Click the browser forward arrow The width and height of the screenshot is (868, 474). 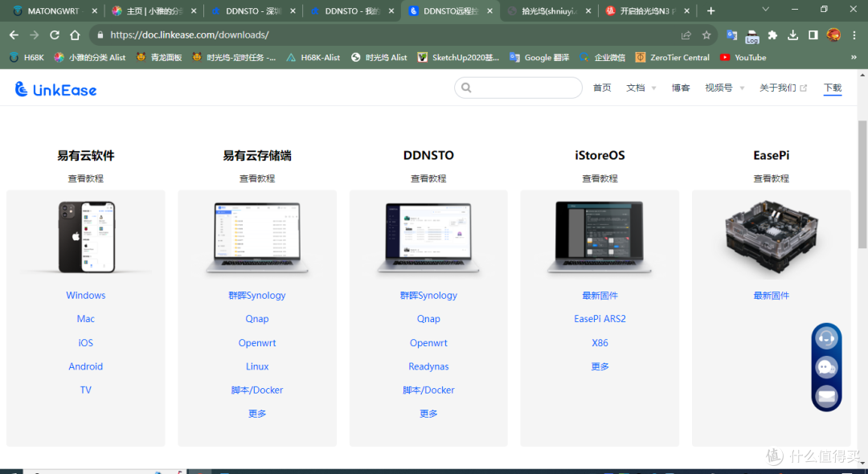coord(35,35)
